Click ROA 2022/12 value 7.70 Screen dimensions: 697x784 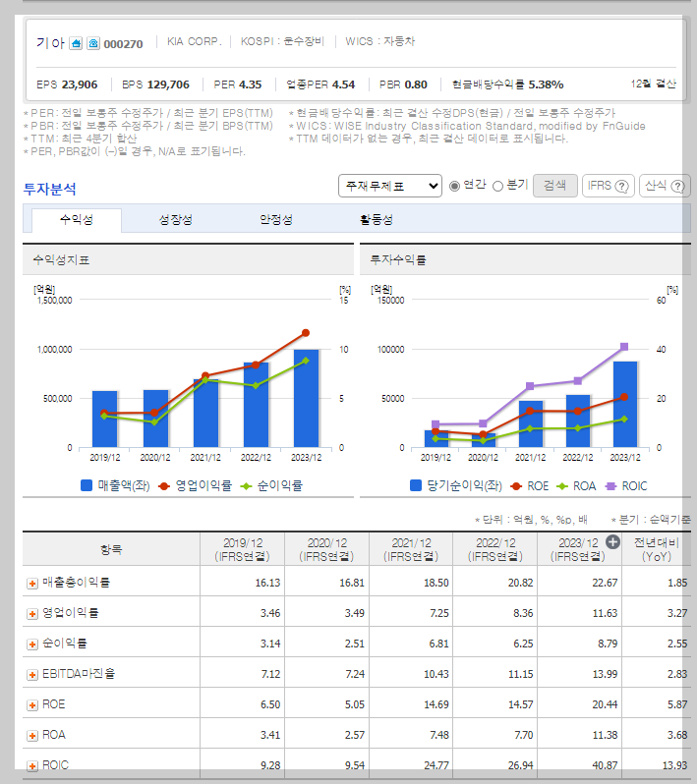tap(523, 735)
